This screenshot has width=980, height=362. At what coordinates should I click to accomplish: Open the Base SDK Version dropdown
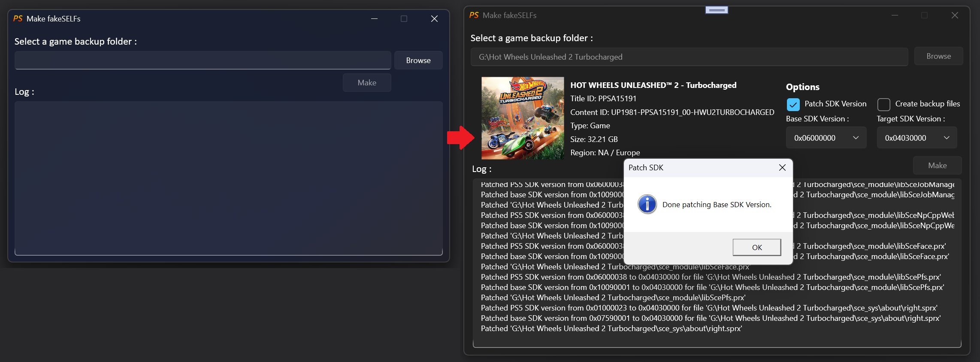(x=826, y=138)
